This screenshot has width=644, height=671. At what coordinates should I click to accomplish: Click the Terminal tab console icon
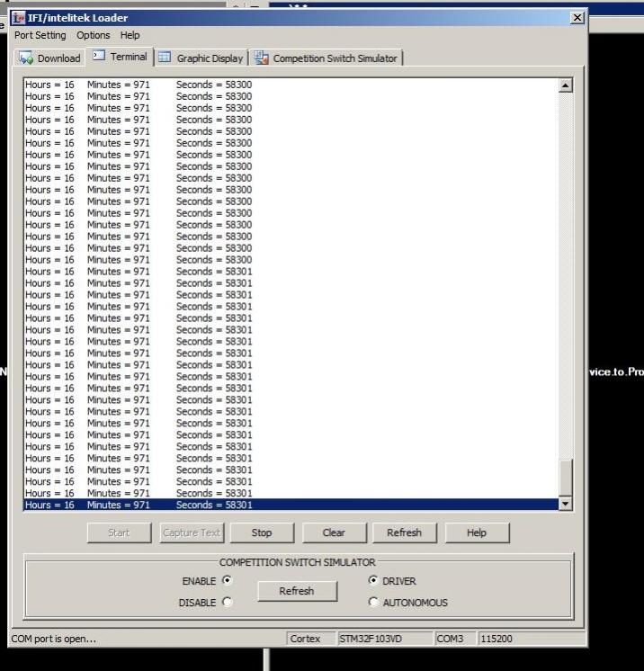pos(99,56)
